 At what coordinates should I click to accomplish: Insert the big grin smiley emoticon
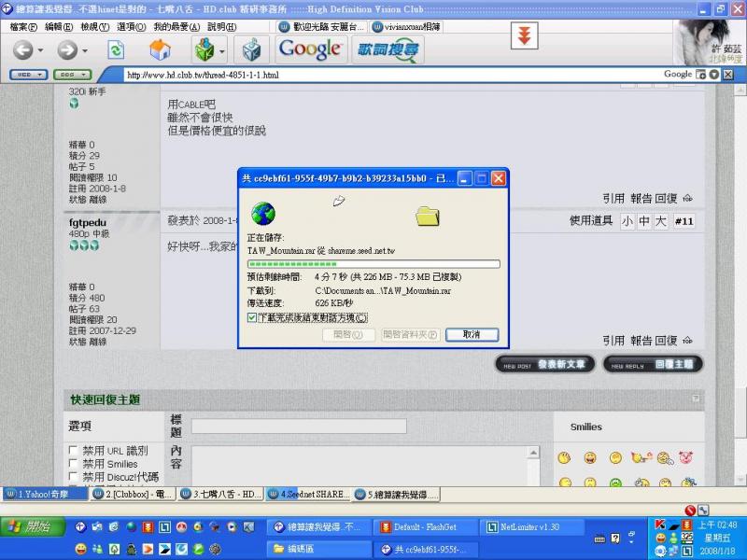tap(590, 457)
